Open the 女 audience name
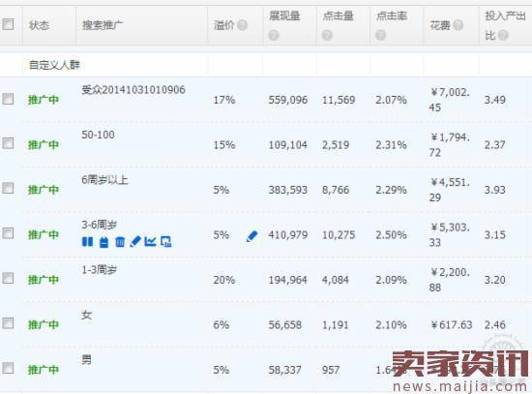The width and height of the screenshot is (532, 394). (86, 315)
